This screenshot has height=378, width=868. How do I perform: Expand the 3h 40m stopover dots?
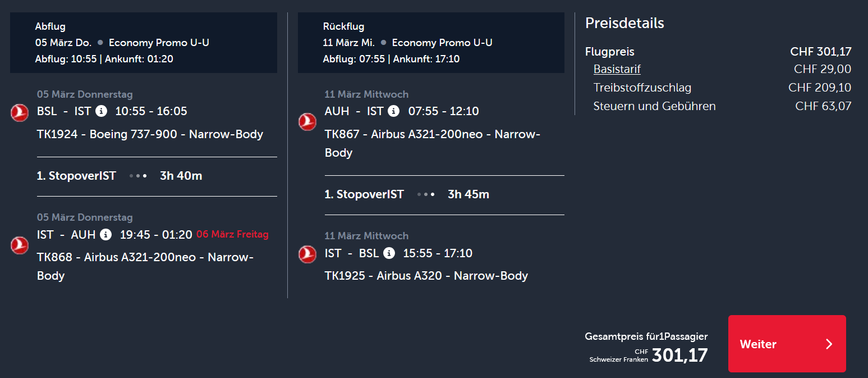(x=138, y=176)
